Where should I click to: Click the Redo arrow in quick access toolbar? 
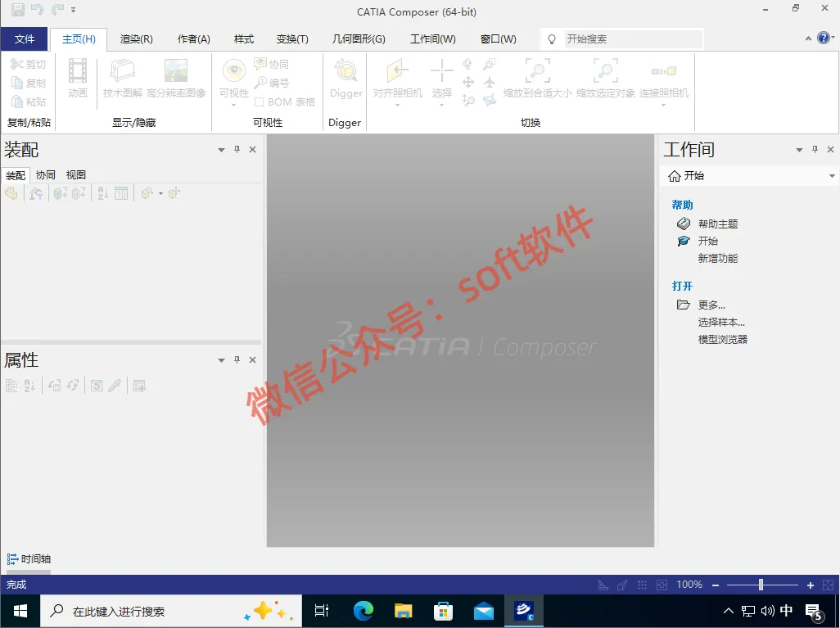point(57,9)
